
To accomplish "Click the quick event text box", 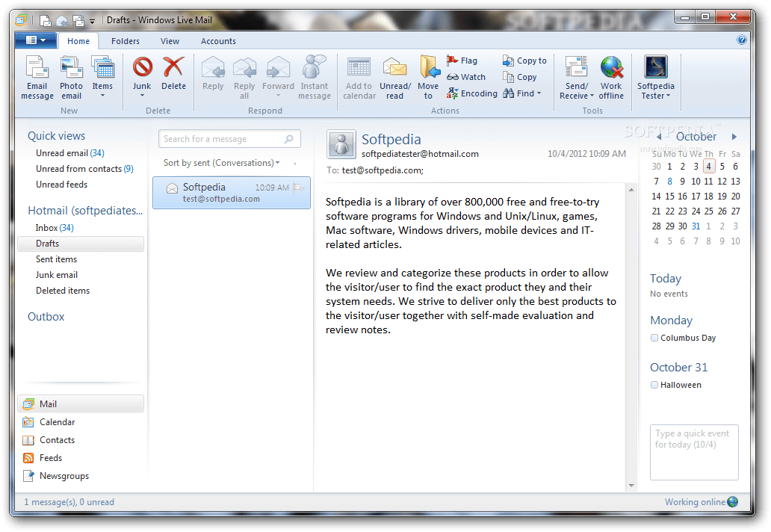I will [694, 452].
